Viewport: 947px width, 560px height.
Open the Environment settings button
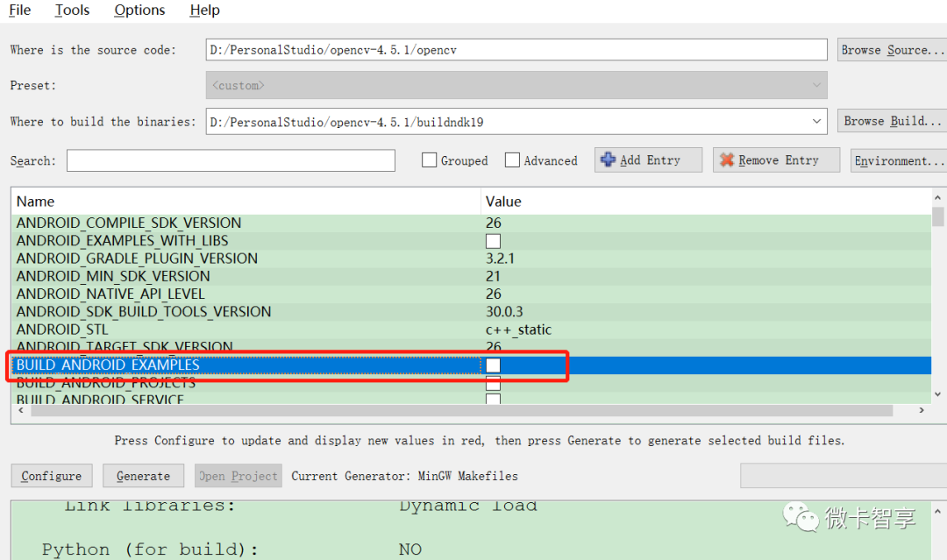[x=899, y=160]
